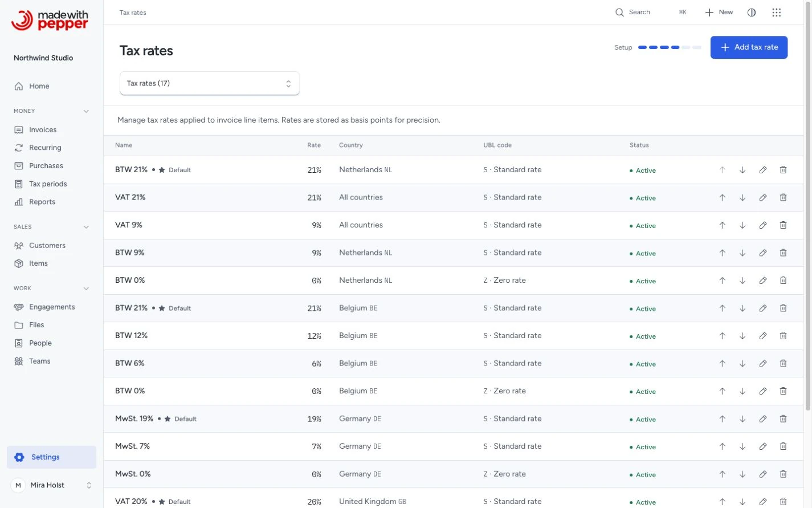
Task: Move BTW 21% Netherlands row down
Action: pos(742,170)
